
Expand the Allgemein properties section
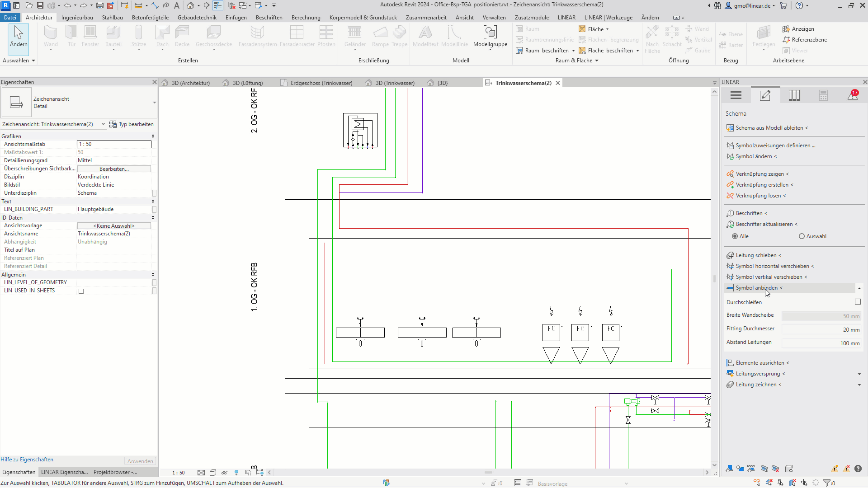pos(153,274)
